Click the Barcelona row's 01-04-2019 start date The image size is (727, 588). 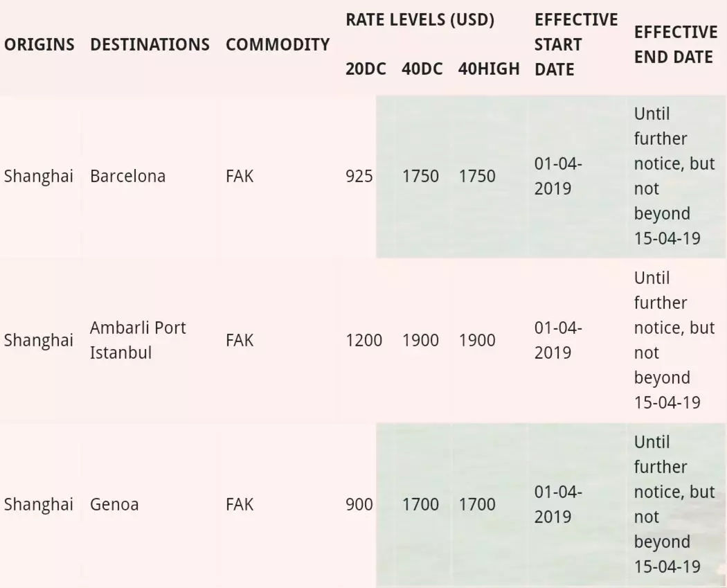tap(558, 176)
